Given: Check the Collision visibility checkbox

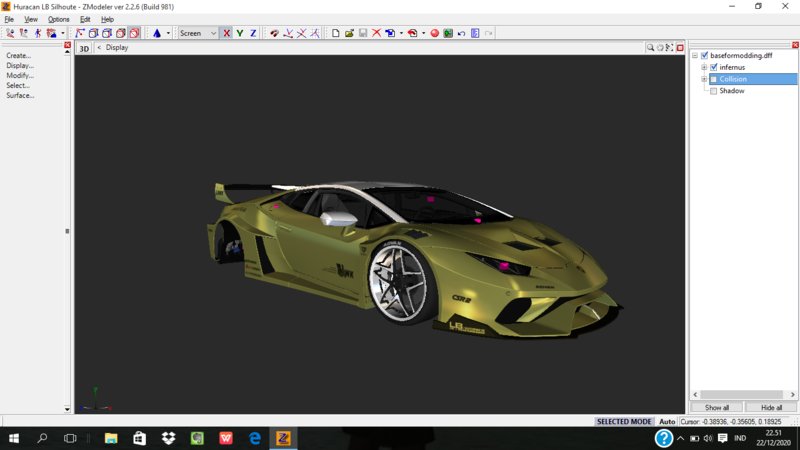Looking at the screenshot, I should (x=714, y=79).
